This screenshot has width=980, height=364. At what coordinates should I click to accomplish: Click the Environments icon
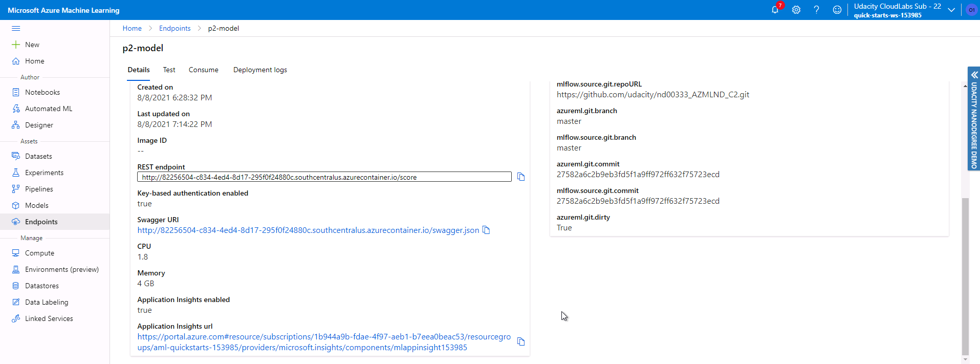[16, 269]
